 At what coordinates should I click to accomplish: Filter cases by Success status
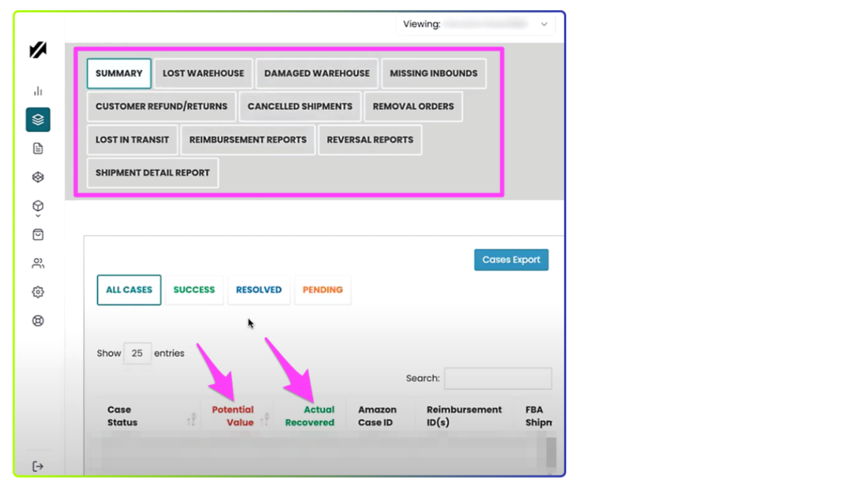tap(194, 290)
